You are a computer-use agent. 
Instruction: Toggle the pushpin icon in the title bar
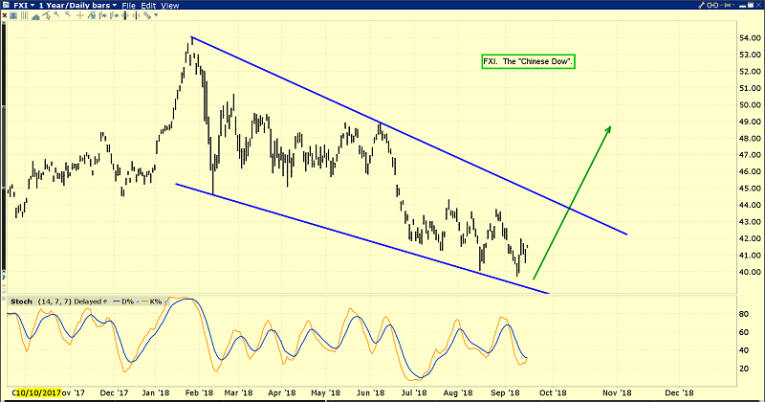725,5
